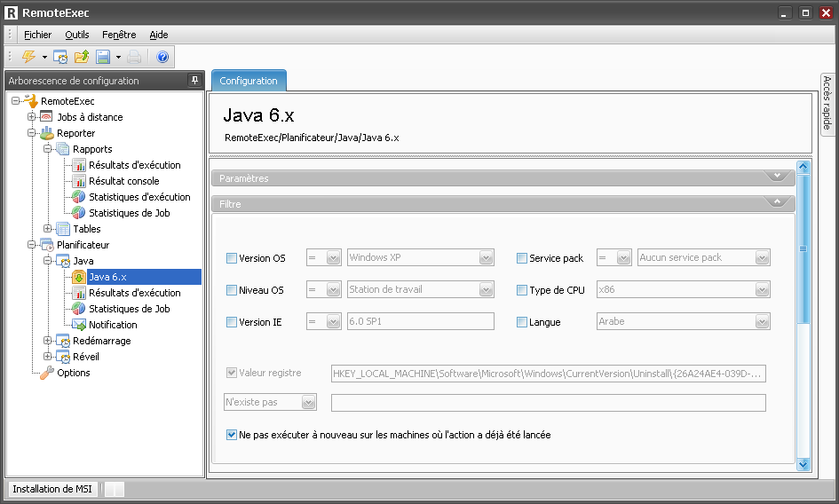This screenshot has width=839, height=504.
Task: Click the open folder toolbar icon
Action: 82,57
